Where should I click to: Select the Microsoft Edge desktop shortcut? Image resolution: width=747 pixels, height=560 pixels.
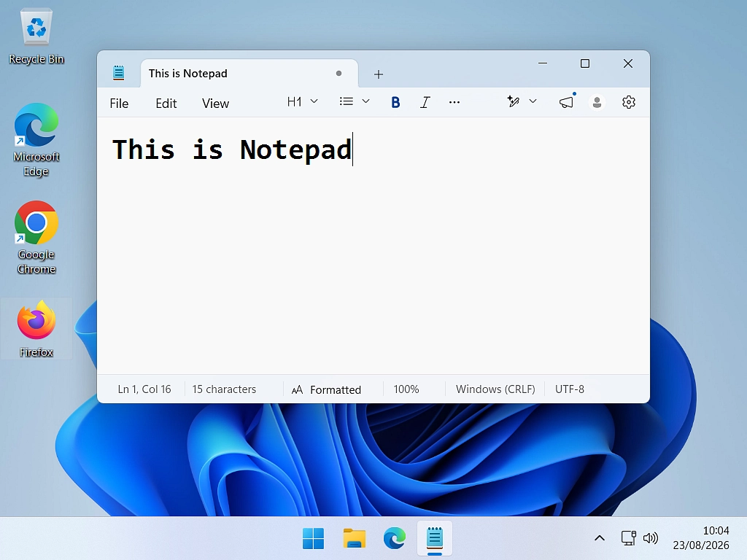point(36,140)
